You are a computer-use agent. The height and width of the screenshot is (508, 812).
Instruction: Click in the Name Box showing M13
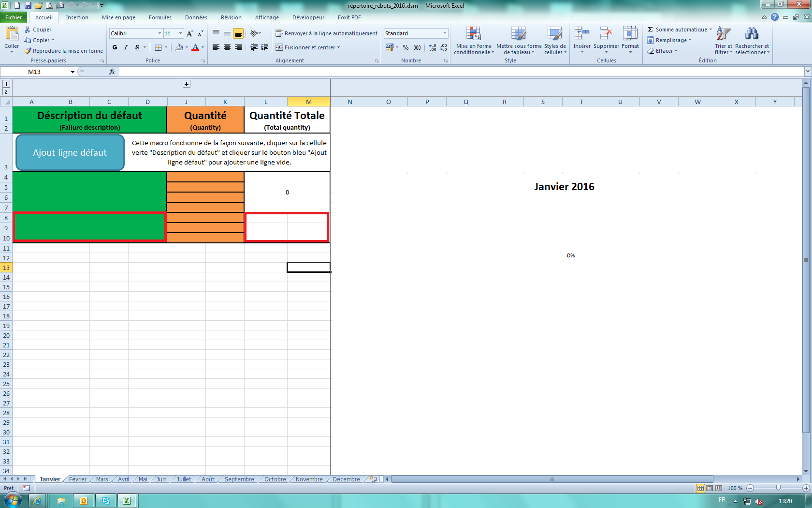[35, 72]
